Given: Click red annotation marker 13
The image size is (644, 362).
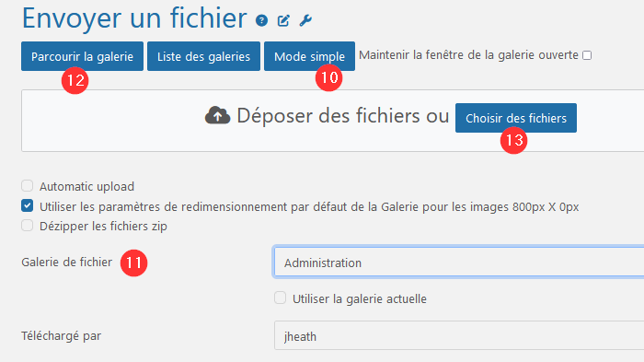Looking at the screenshot, I should (x=513, y=140).
